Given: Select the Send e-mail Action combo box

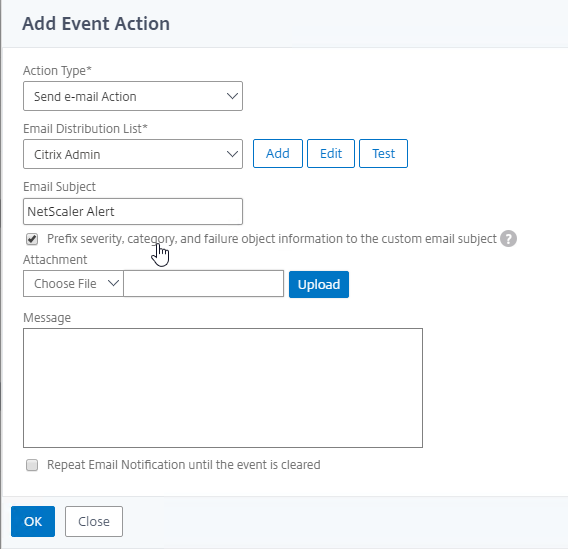Looking at the screenshot, I should point(133,96).
